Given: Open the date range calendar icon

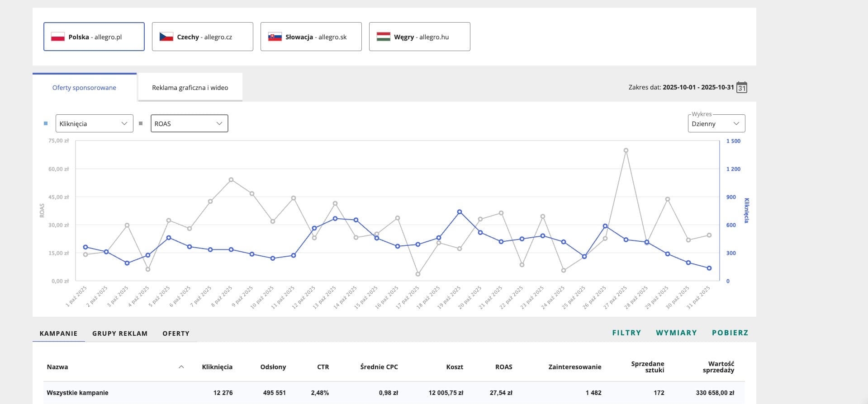Looking at the screenshot, I should [741, 88].
